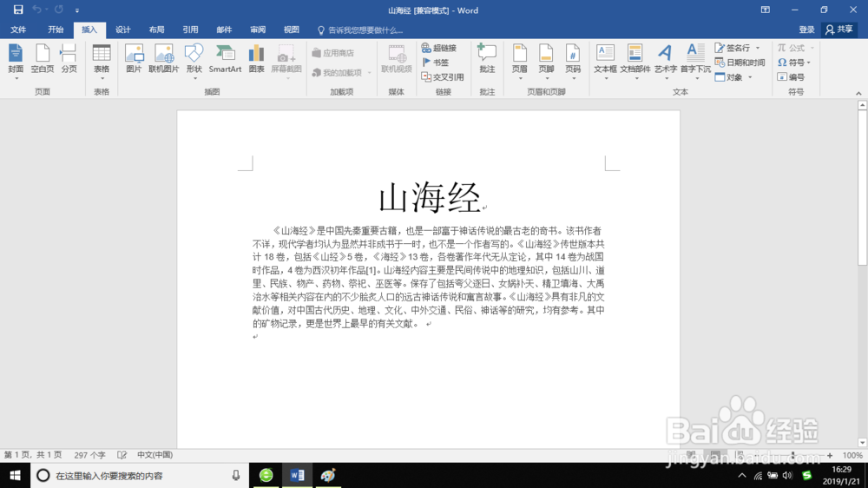The width and height of the screenshot is (868, 488).
Task: Switch to the References (引用) tab
Action: pos(190,30)
